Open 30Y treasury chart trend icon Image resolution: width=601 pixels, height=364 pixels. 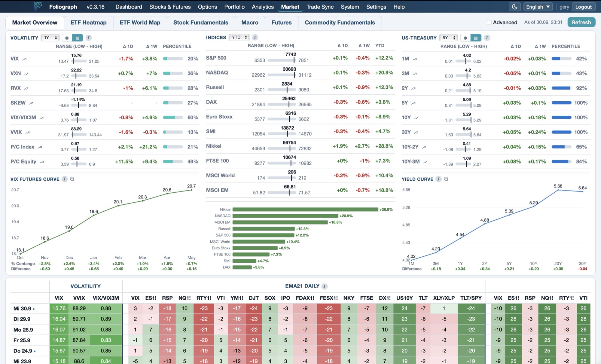[416, 133]
